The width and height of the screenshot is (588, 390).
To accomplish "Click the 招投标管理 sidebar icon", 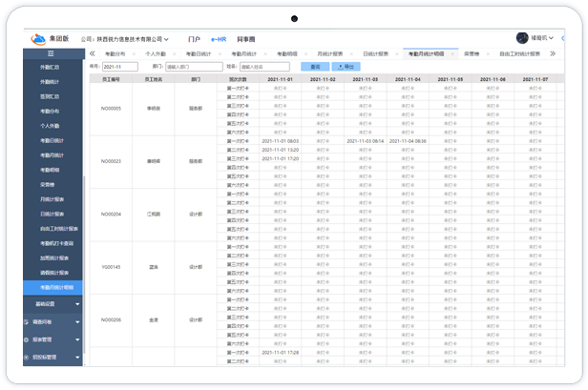I will (x=27, y=358).
